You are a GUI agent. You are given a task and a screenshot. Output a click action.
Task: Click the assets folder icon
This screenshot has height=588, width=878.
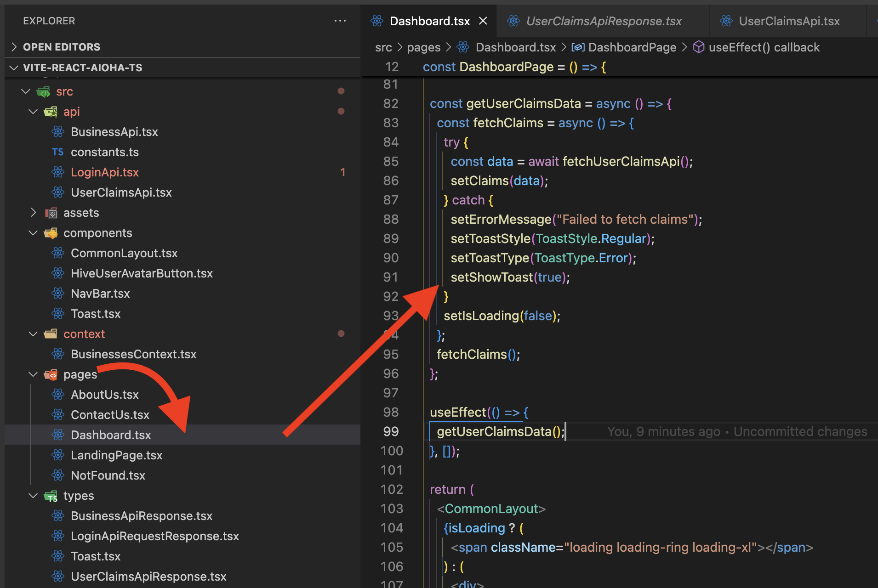[x=51, y=213]
